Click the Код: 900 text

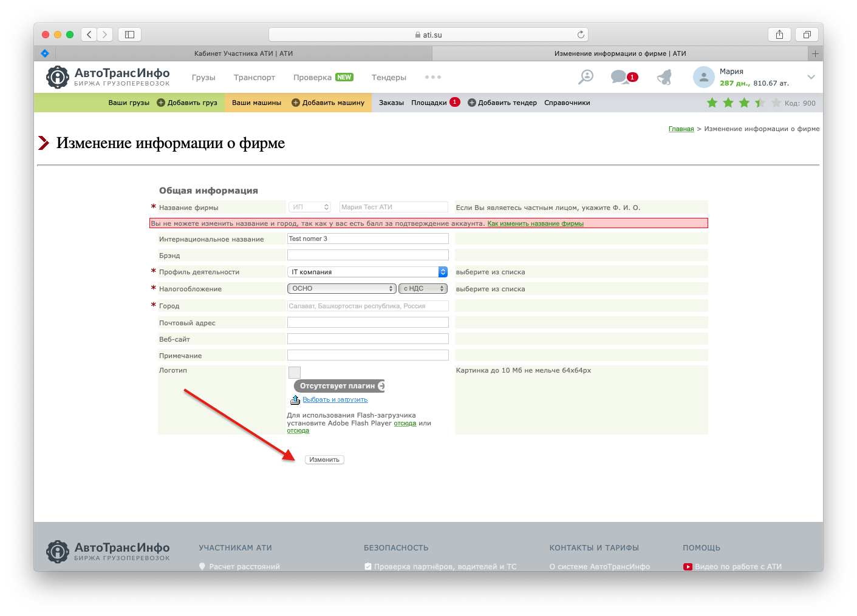800,103
